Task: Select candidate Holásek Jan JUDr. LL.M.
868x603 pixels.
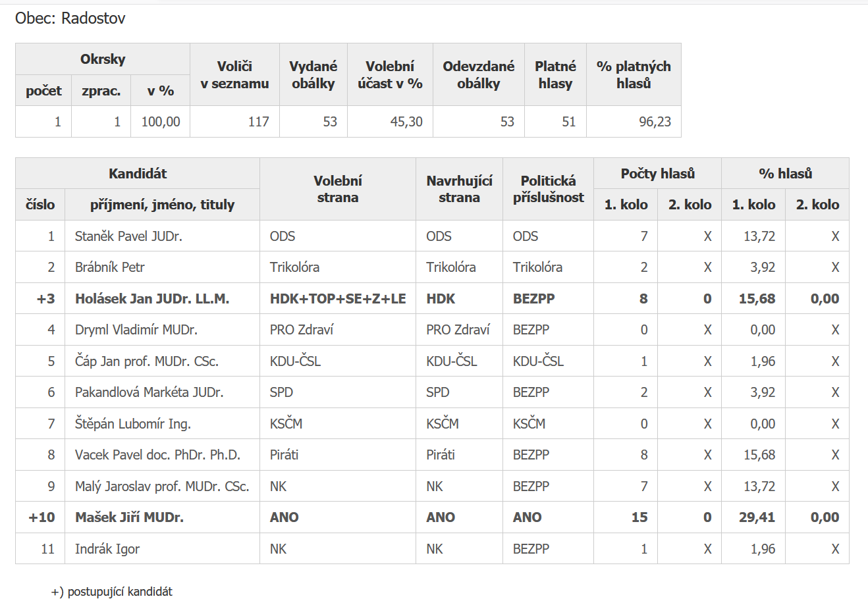Action: (x=152, y=299)
